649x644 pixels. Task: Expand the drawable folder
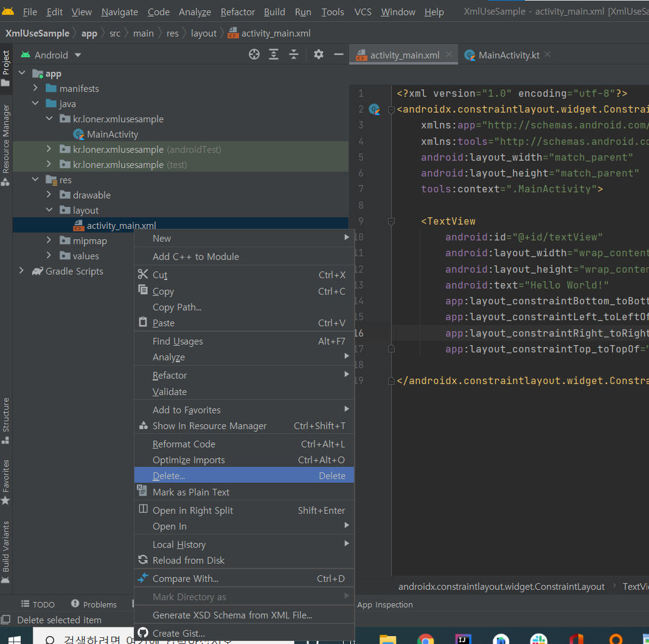coord(49,195)
